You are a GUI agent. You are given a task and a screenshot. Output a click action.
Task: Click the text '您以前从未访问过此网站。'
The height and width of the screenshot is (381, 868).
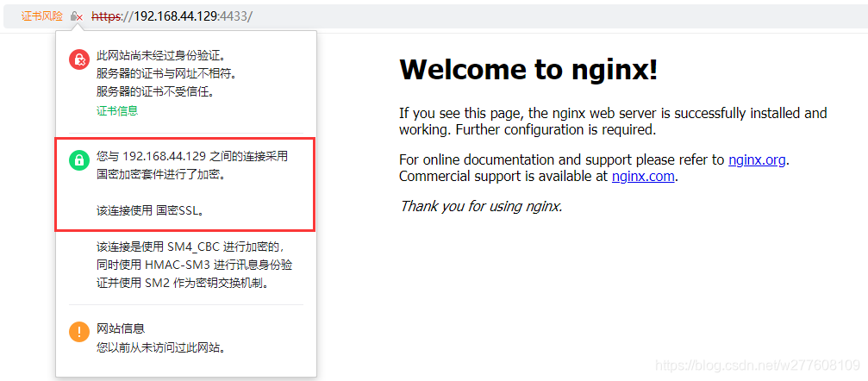pos(161,347)
